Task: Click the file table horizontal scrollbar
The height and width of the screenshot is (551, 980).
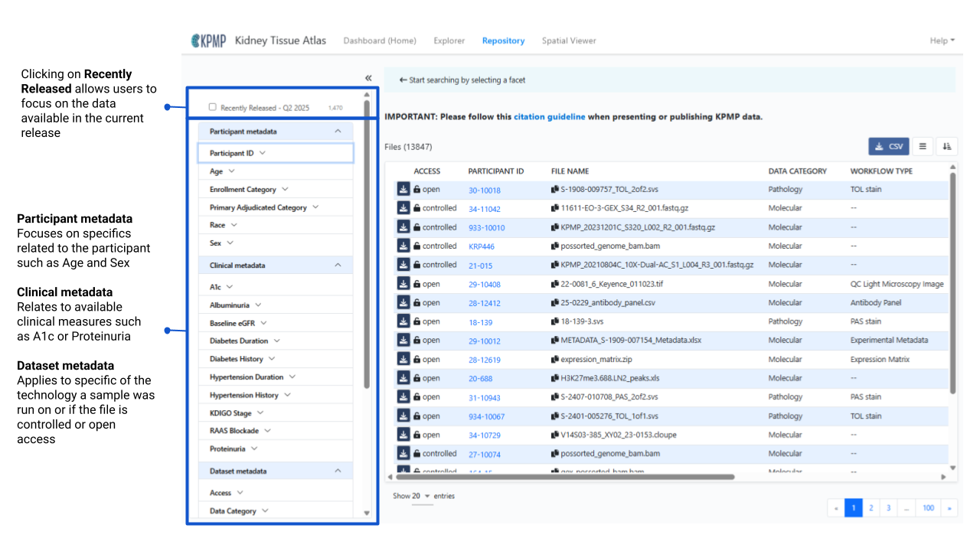Action: click(x=565, y=476)
